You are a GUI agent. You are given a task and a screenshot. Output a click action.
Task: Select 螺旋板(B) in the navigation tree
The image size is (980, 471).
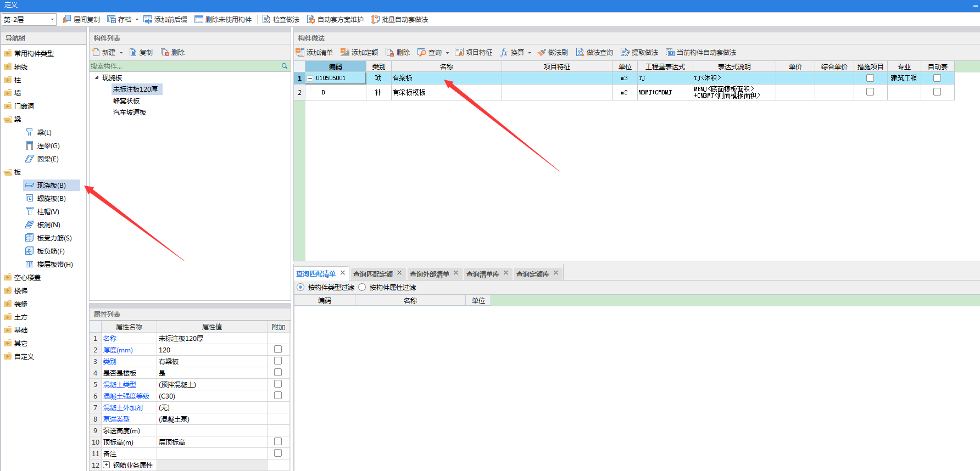(x=52, y=199)
